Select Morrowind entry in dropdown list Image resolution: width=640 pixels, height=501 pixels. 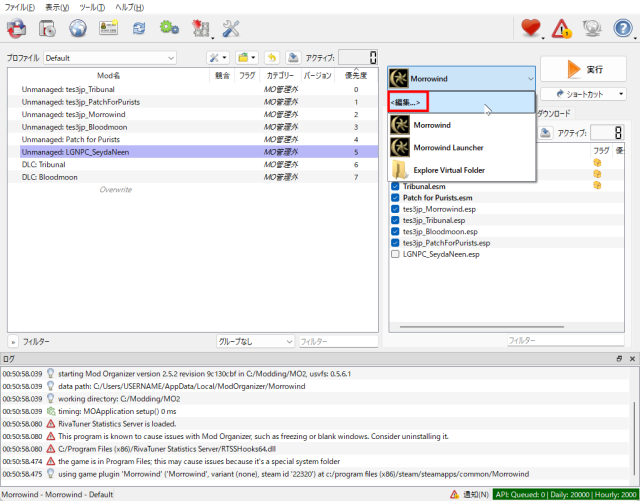[461, 125]
